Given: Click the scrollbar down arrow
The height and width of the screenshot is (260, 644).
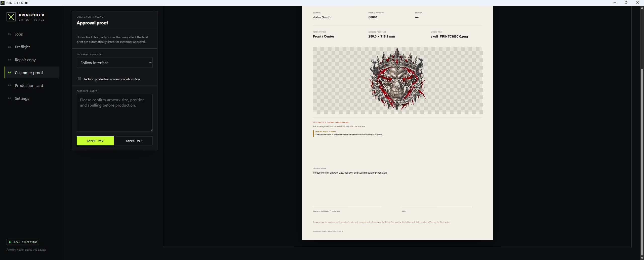Looking at the screenshot, I should pyautogui.click(x=642, y=258).
